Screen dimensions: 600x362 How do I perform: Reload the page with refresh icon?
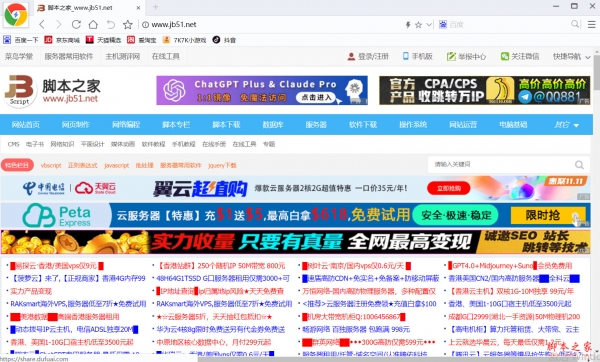tap(76, 24)
